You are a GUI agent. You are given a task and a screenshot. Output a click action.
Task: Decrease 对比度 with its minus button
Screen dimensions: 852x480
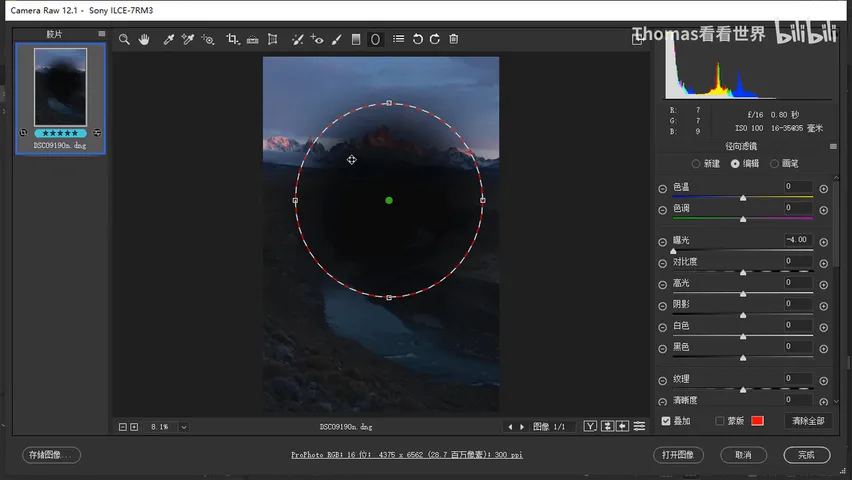click(662, 264)
